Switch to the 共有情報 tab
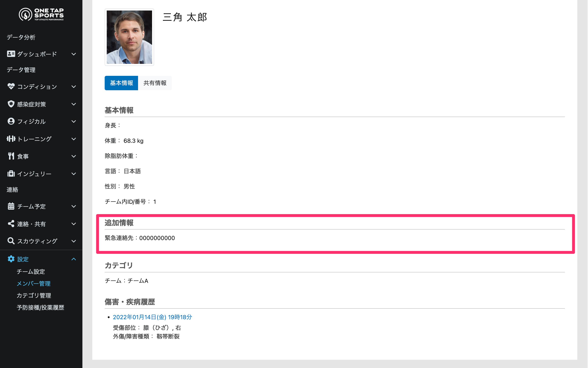 pos(155,83)
